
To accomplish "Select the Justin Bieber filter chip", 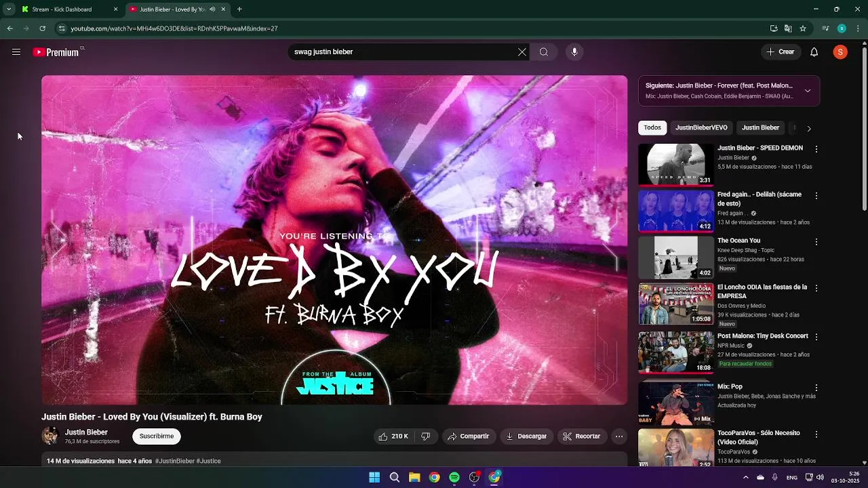I will [760, 127].
